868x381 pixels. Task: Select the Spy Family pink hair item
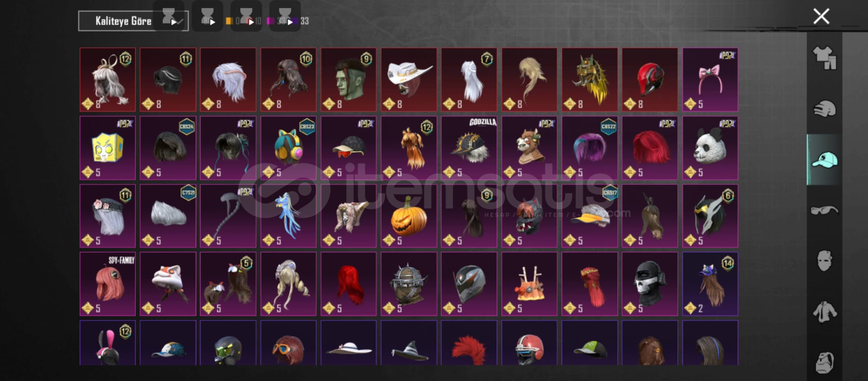[108, 284]
